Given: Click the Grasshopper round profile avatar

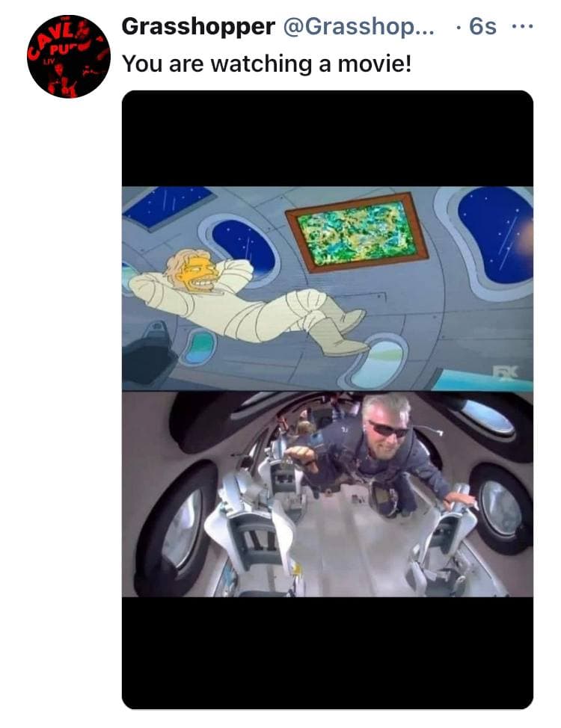Looking at the screenshot, I should pyautogui.click(x=69, y=56).
